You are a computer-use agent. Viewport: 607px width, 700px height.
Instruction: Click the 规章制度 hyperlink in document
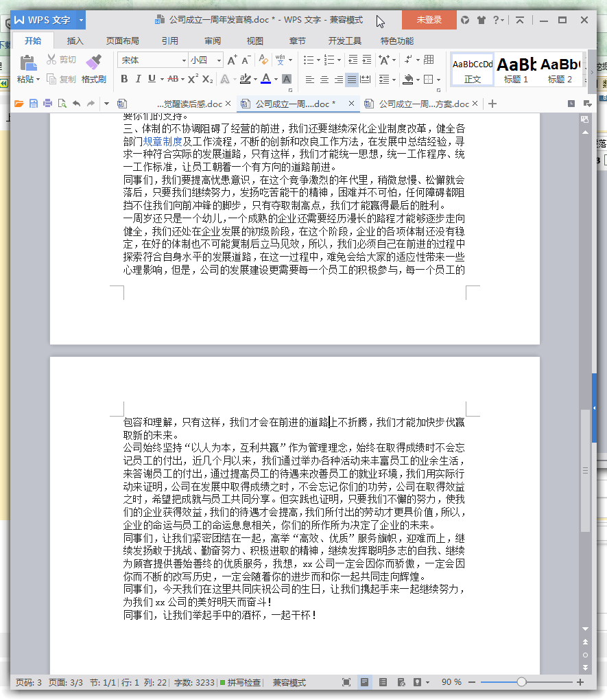point(163,141)
